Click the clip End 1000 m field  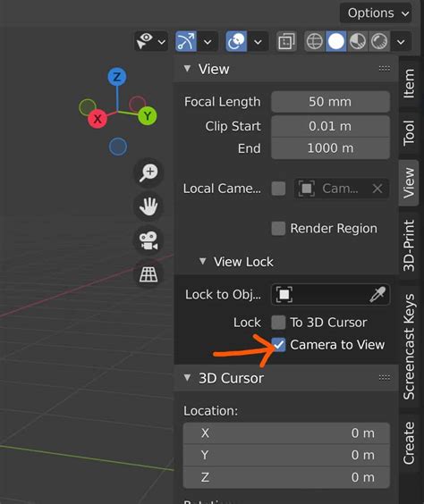(x=330, y=148)
